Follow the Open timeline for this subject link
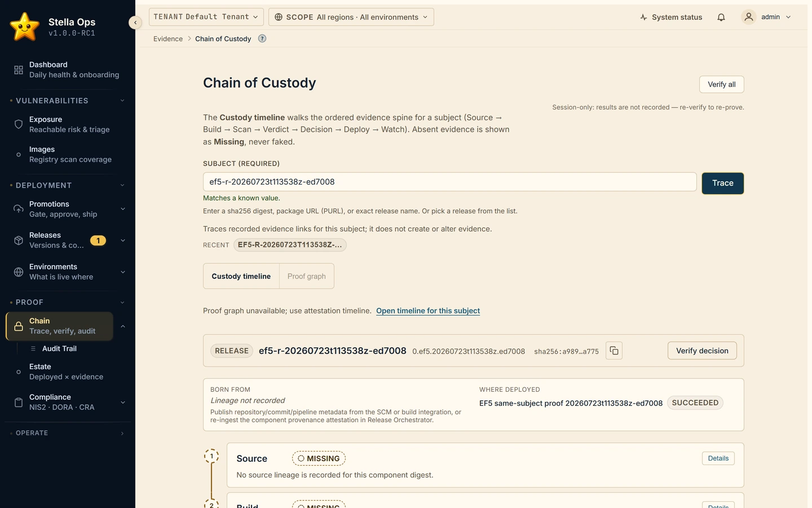This screenshot has height=508, width=812. 428,311
